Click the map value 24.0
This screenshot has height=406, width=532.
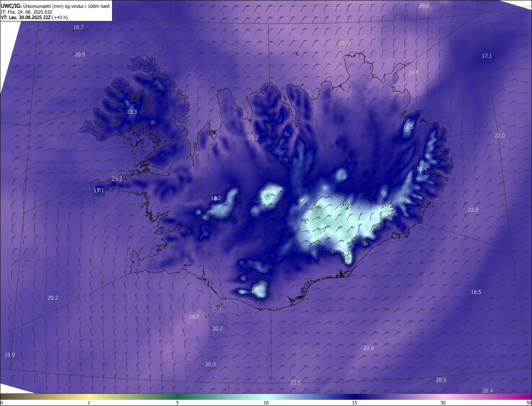(x=424, y=5)
